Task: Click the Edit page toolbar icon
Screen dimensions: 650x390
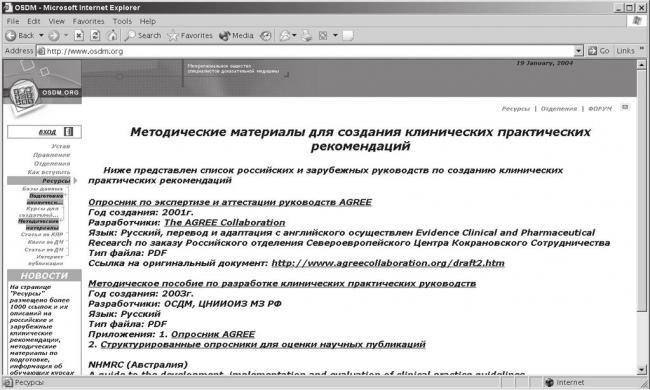Action: pos(323,36)
